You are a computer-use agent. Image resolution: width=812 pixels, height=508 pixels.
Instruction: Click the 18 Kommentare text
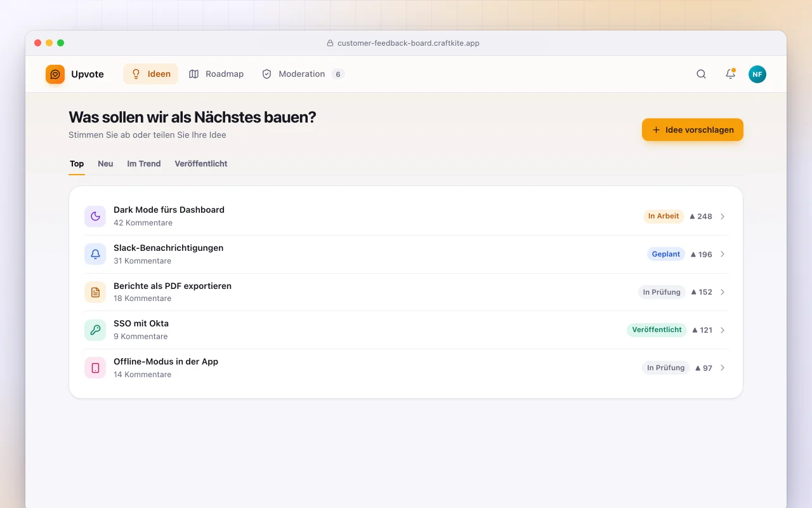click(x=142, y=298)
